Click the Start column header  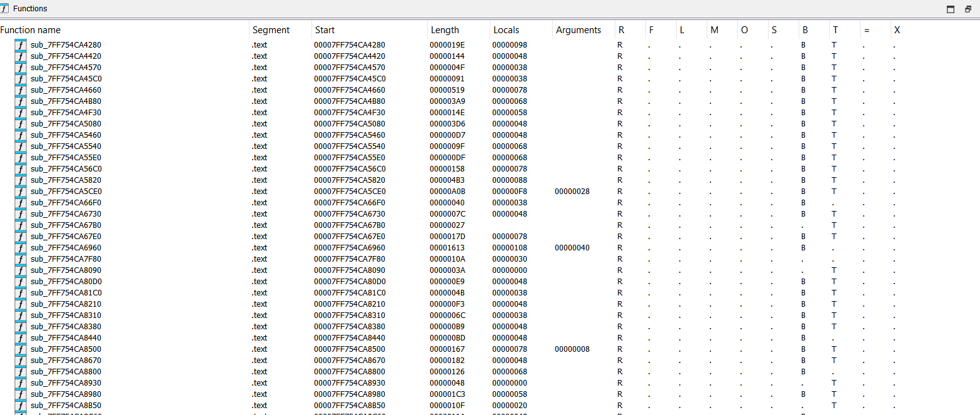click(x=325, y=30)
